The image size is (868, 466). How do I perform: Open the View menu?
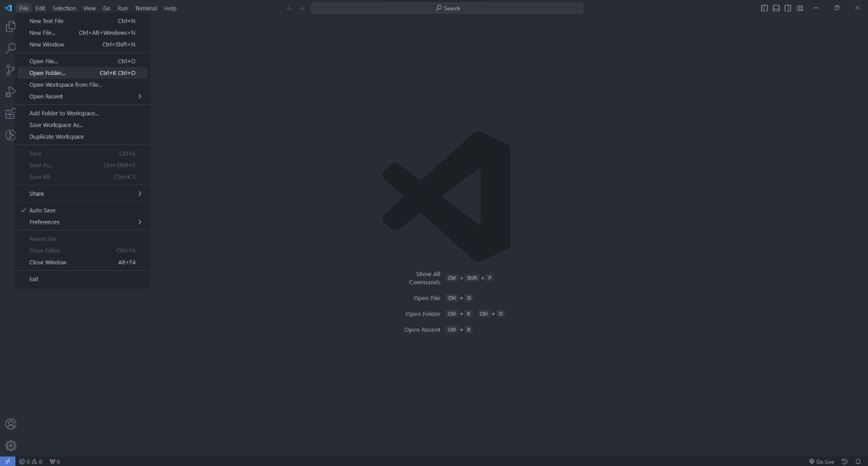point(89,8)
